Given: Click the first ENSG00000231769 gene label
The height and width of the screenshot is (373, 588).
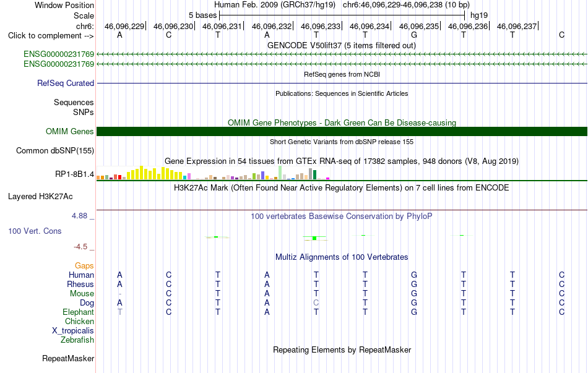Looking at the screenshot, I should tap(59, 54).
